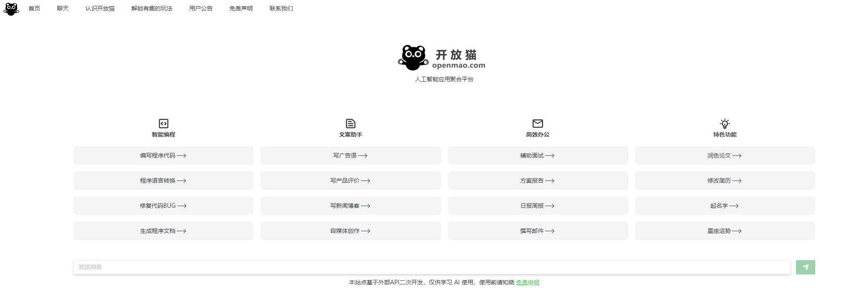The width and height of the screenshot is (868, 297).
Task: Open the 联系我们 page
Action: click(281, 8)
